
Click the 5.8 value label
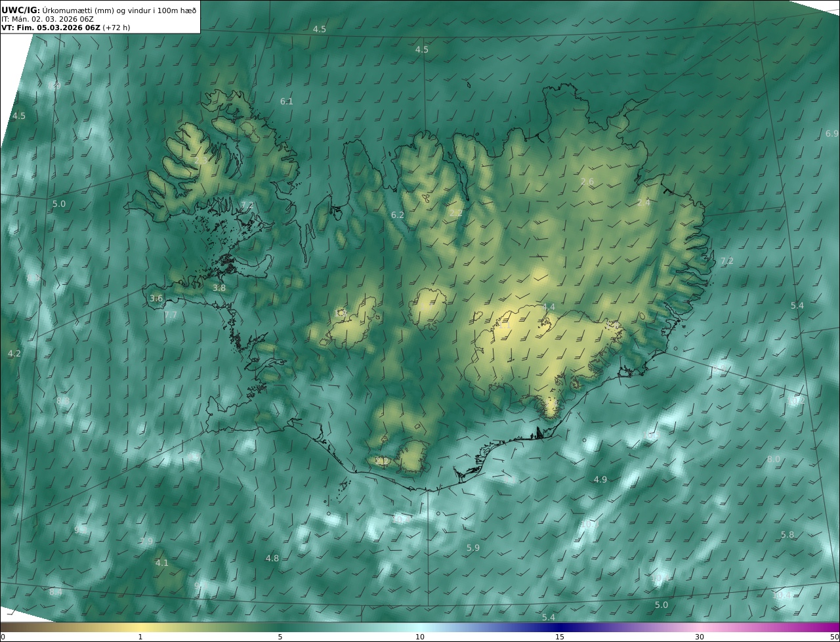pos(787,534)
